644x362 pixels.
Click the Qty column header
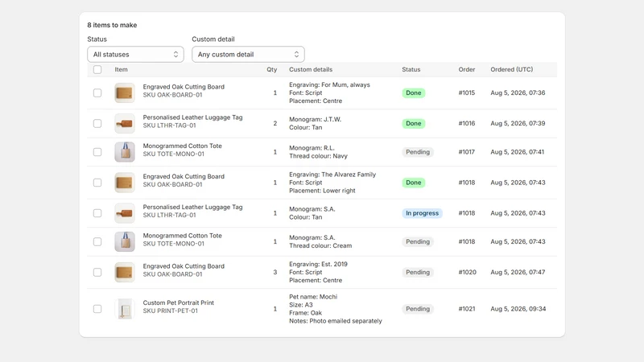pos(272,70)
